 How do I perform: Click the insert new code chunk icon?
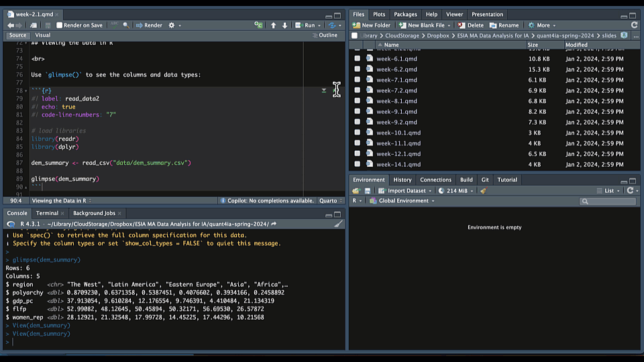point(258,25)
